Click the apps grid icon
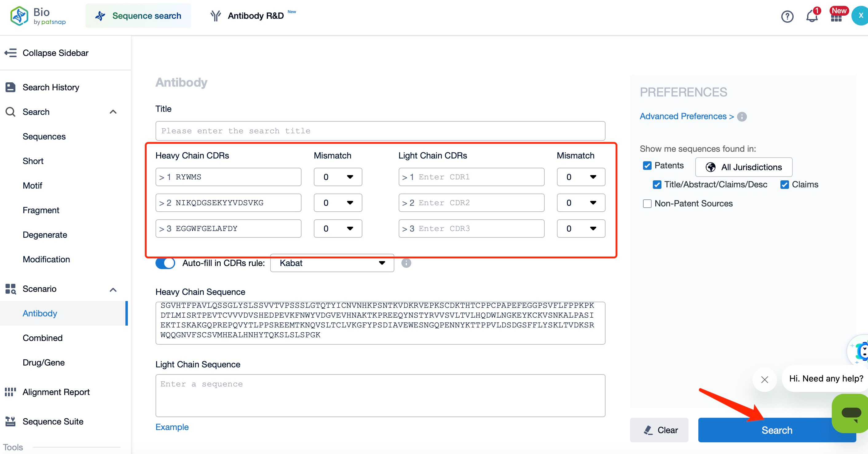This screenshot has height=454, width=868. pyautogui.click(x=836, y=16)
